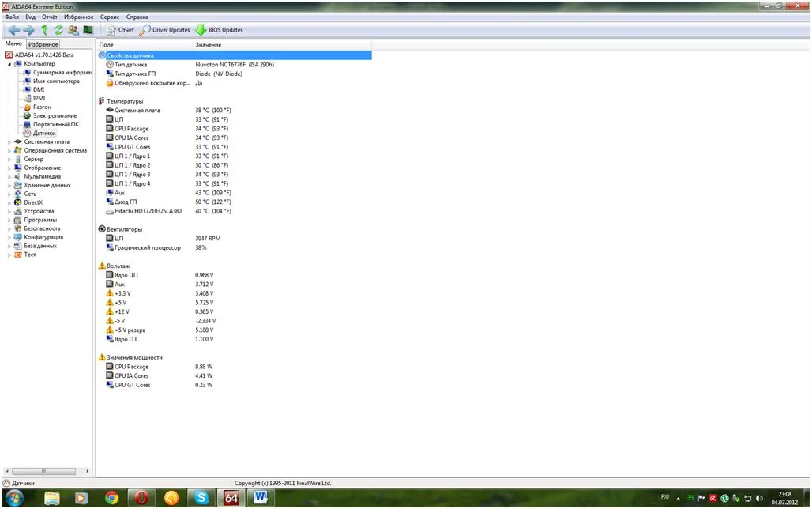Select Имя компьютера in the tree

56,81
